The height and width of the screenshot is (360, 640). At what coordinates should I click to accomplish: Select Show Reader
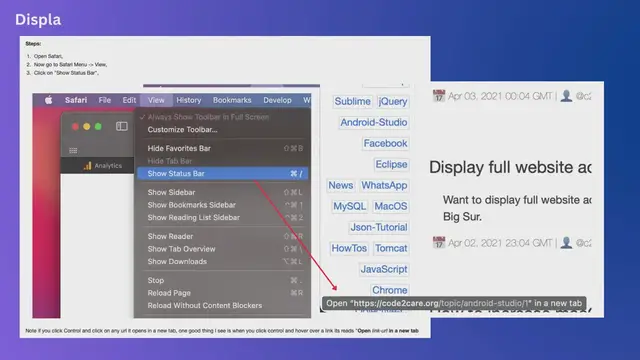point(222,236)
